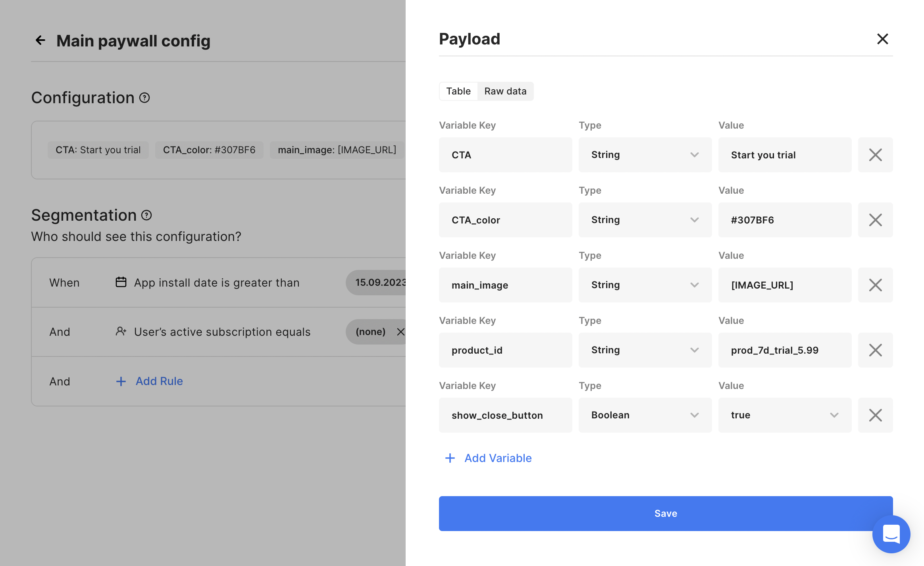Click Add Variable link
This screenshot has width=924, height=566.
(498, 458)
